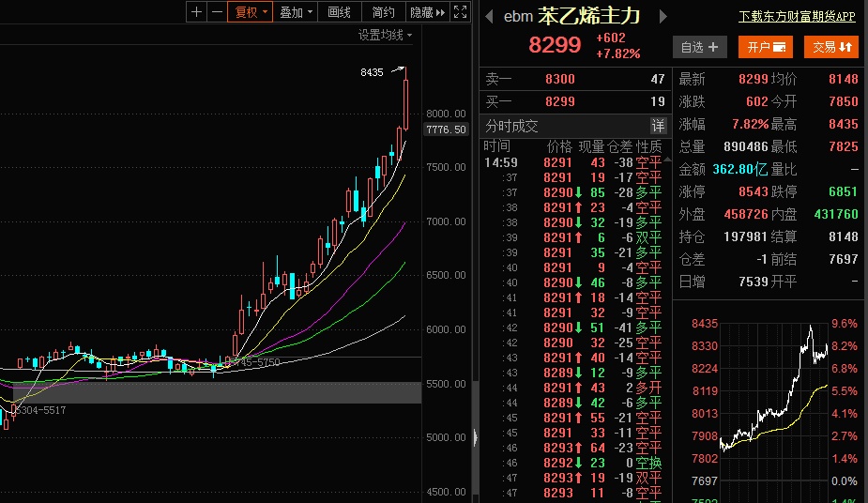Open 设置均线 moving average settings dropdown
The width and height of the screenshot is (868, 503).
pos(385,35)
